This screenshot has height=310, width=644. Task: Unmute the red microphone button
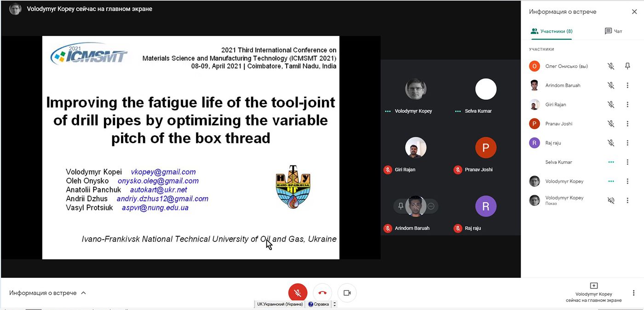(298, 293)
